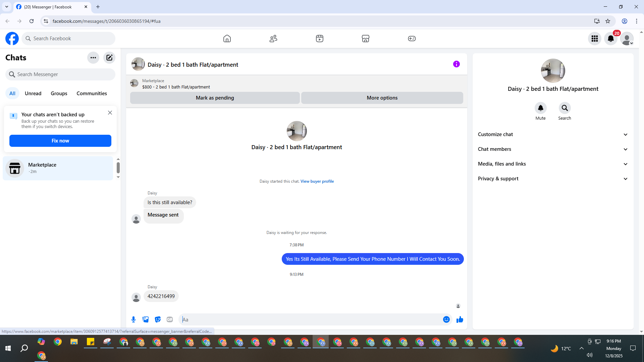644x362 pixels.
Task: Bookmark this page with the star icon
Action: [608, 21]
